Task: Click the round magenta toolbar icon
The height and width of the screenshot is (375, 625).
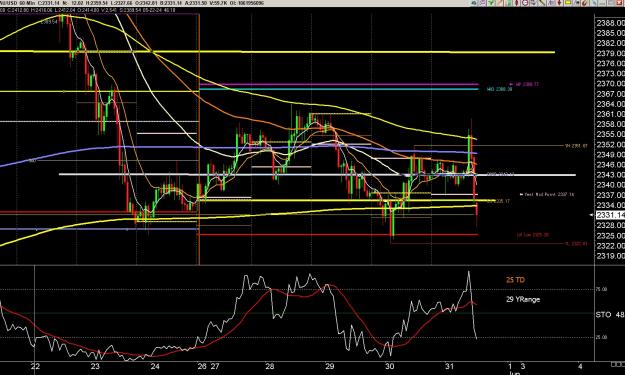Action: (525, 3)
